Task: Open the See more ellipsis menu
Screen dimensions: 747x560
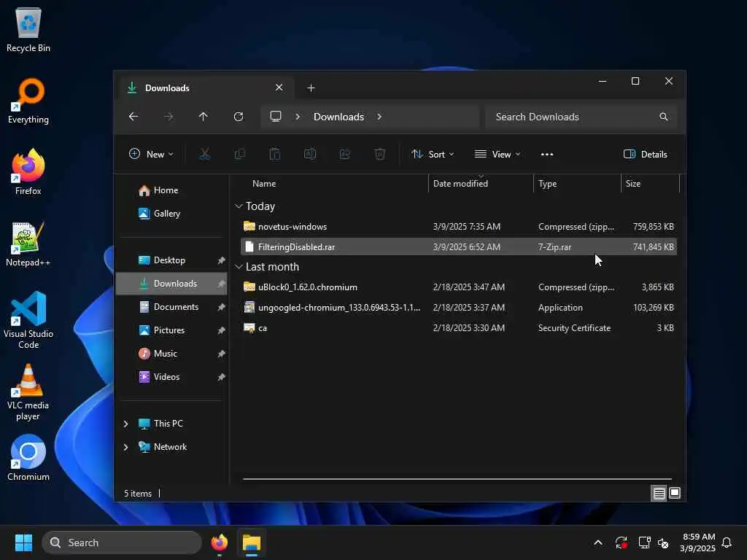Action: point(547,155)
